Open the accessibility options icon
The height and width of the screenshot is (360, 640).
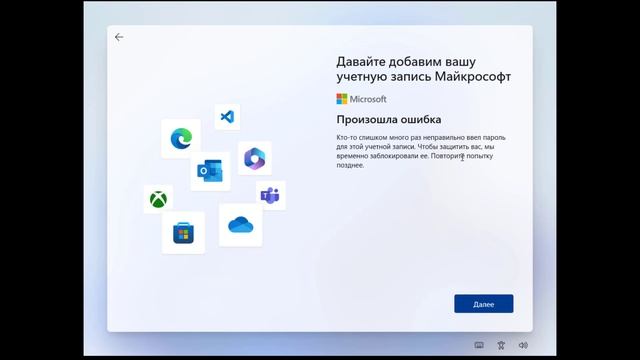click(501, 345)
